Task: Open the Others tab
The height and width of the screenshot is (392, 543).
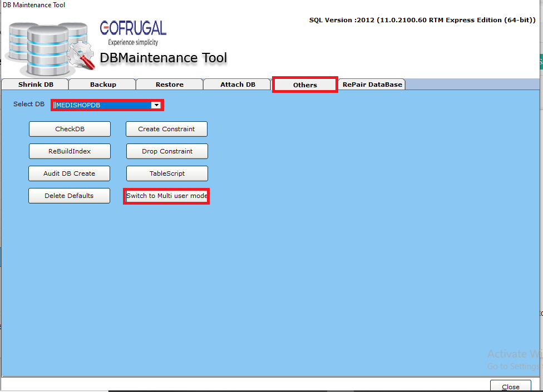Action: [305, 85]
